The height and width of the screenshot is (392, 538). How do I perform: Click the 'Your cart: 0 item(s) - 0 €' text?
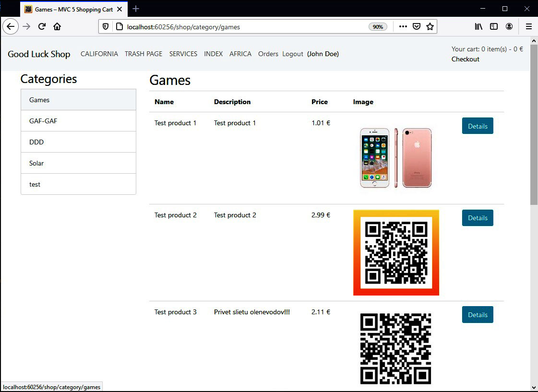click(x=487, y=49)
